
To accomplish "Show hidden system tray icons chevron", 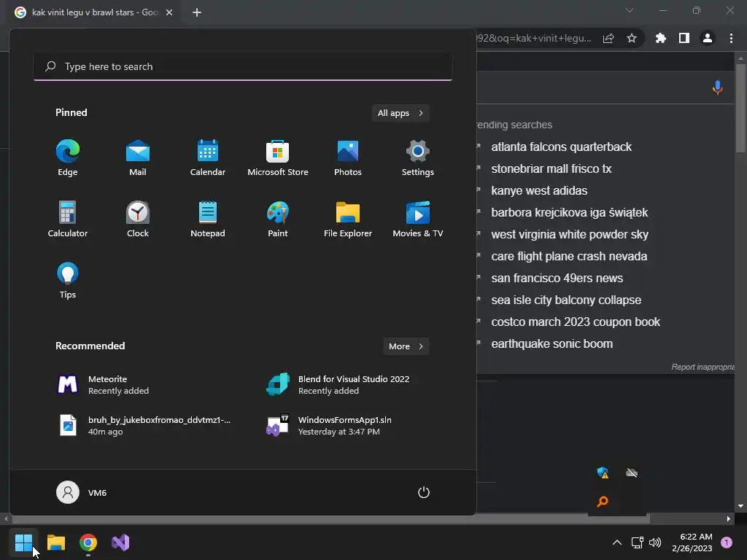I will (x=617, y=542).
